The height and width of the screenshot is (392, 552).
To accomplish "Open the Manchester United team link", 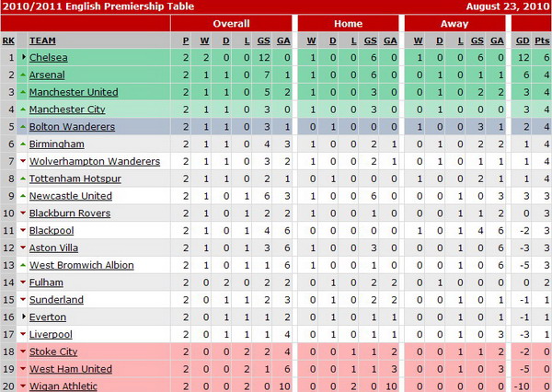I will 74,92.
